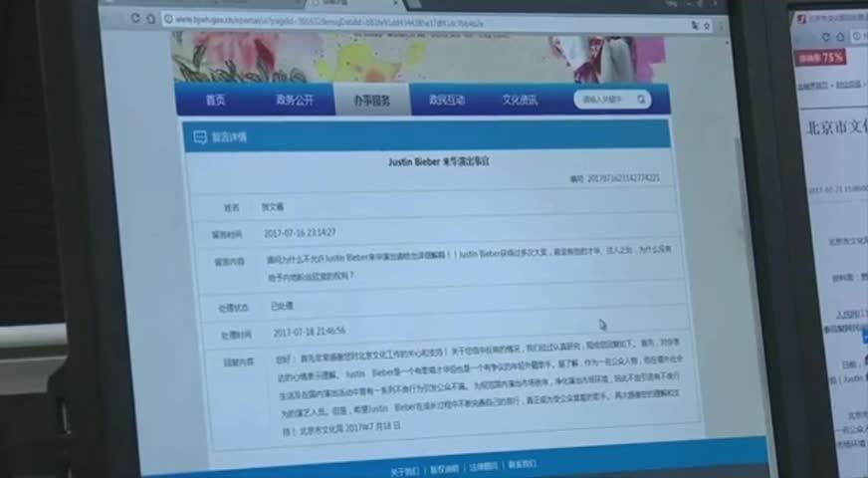Select the 留言详情 panel header text
Screen dimensions: 868x478
tap(229, 136)
